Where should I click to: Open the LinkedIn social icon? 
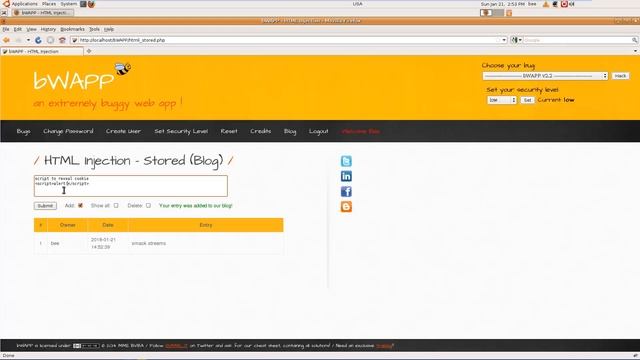(x=346, y=176)
